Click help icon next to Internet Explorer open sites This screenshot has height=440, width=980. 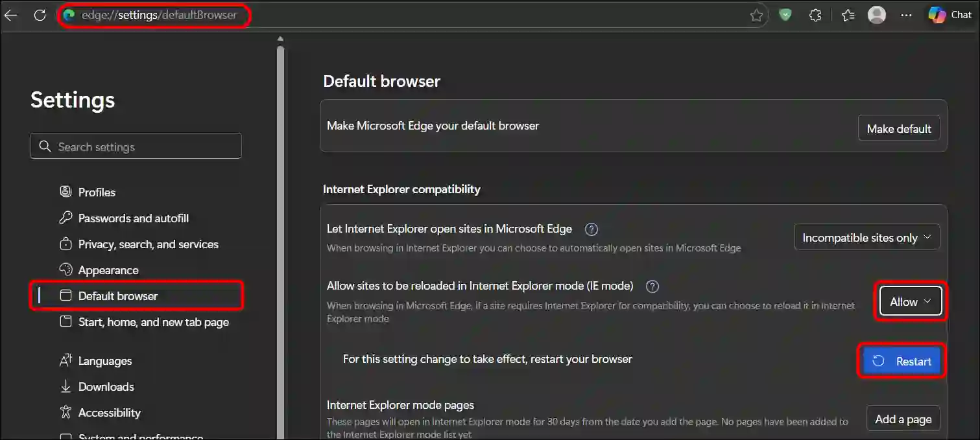[x=592, y=229]
